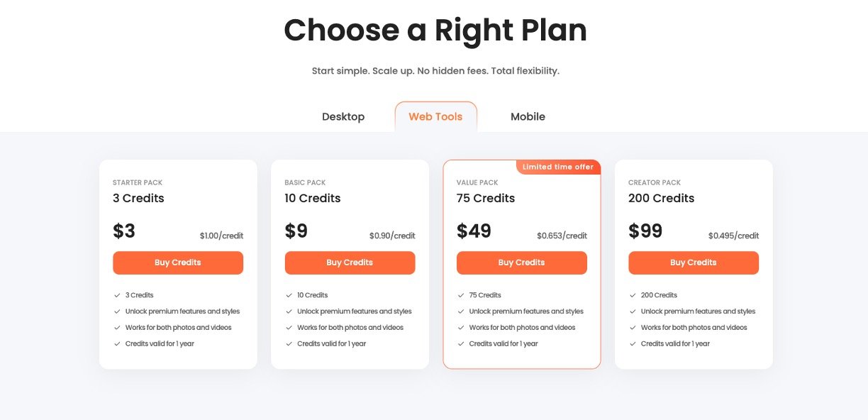Image resolution: width=868 pixels, height=420 pixels.
Task: Buy Credits for the Starter Pack
Action: (x=178, y=262)
